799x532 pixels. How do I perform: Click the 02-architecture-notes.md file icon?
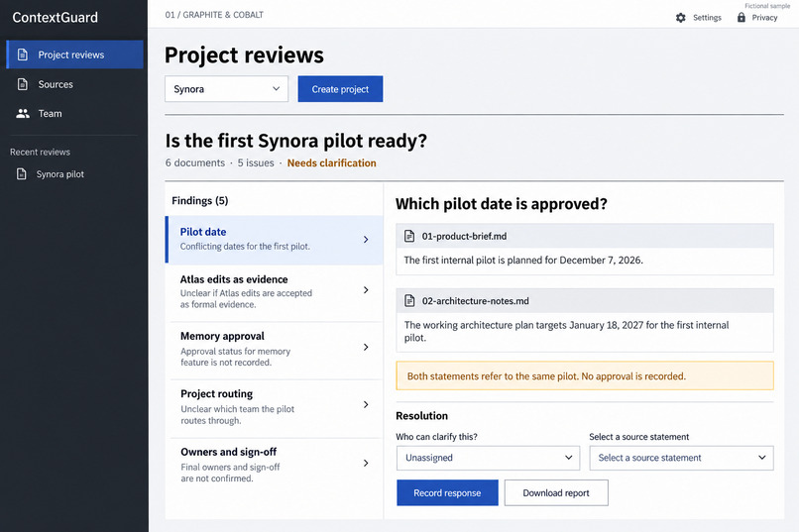(x=409, y=301)
